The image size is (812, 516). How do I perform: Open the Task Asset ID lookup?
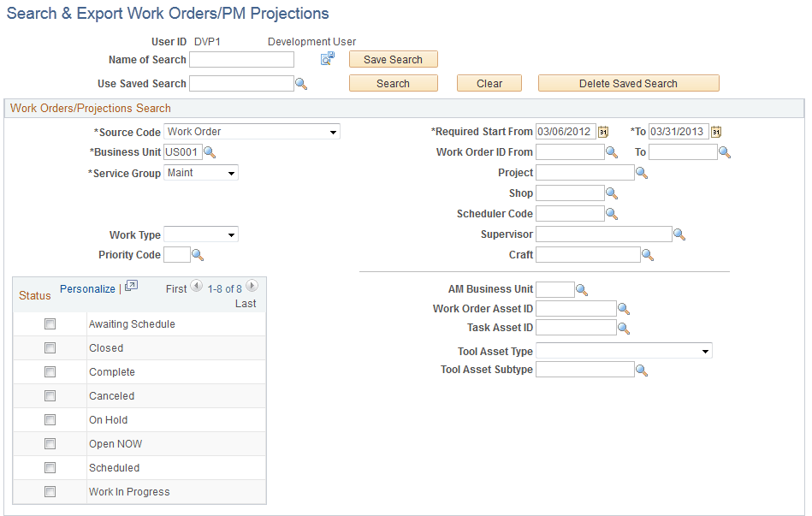point(620,327)
